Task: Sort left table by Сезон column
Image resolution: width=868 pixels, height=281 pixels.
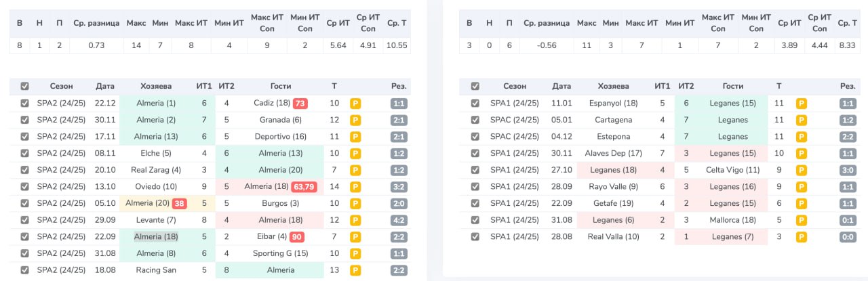Action: tap(61, 86)
